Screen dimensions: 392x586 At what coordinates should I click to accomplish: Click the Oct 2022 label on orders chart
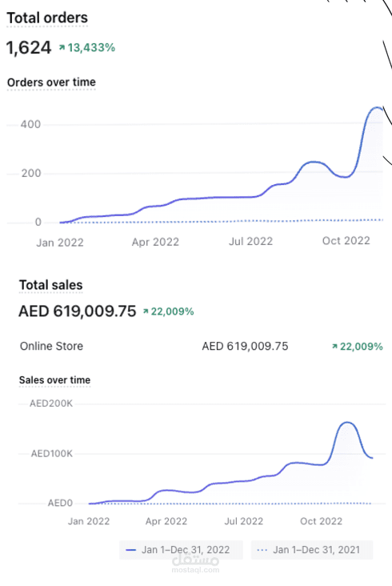coord(346,241)
